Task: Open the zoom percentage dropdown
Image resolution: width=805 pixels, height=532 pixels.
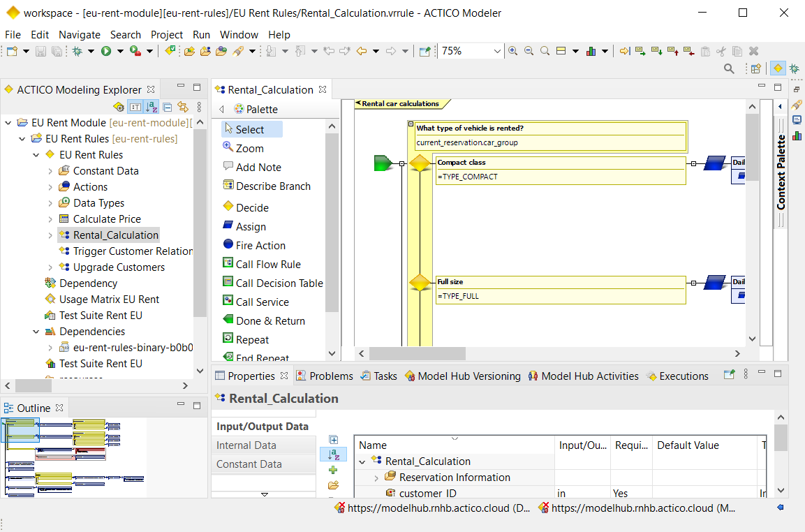Action: pyautogui.click(x=497, y=51)
